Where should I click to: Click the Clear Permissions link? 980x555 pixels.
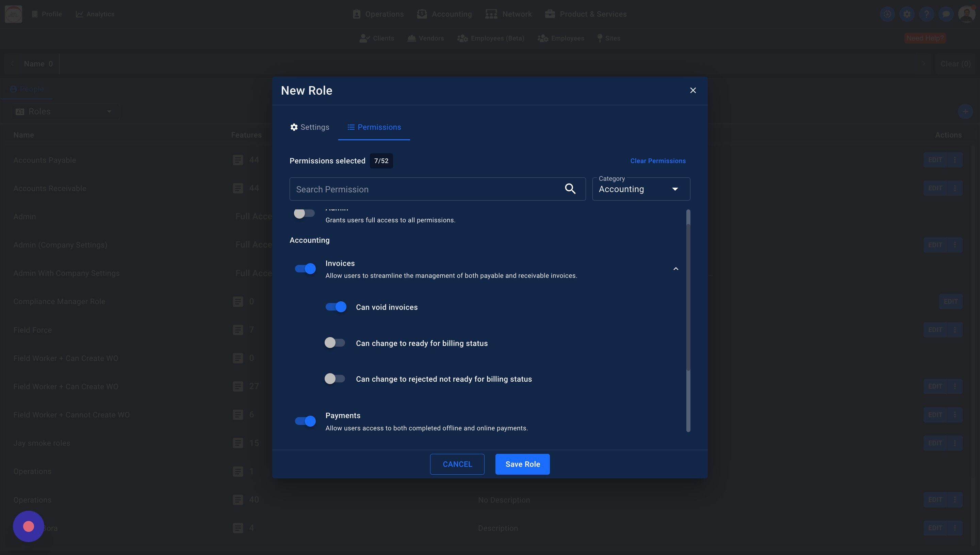click(x=658, y=161)
